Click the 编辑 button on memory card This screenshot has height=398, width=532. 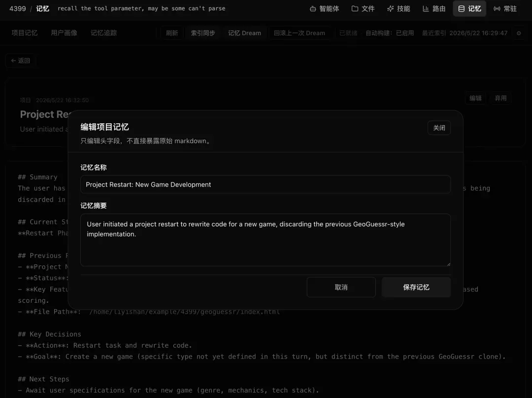[x=475, y=98]
